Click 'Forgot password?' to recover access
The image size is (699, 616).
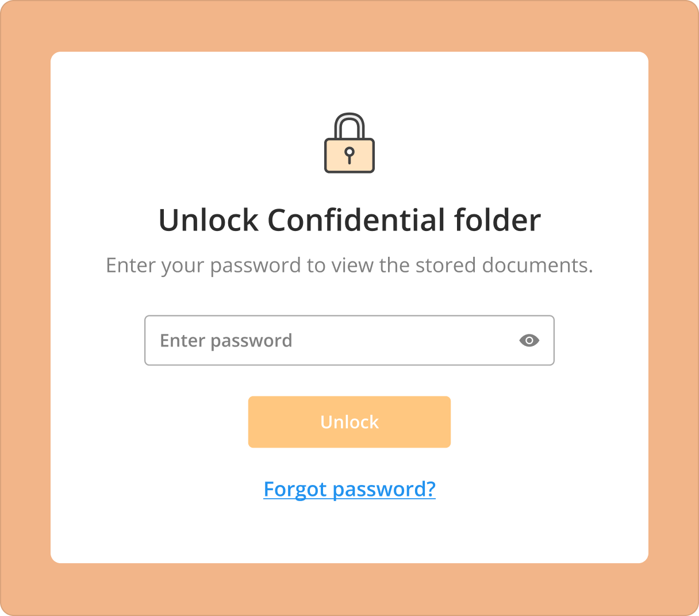349,489
